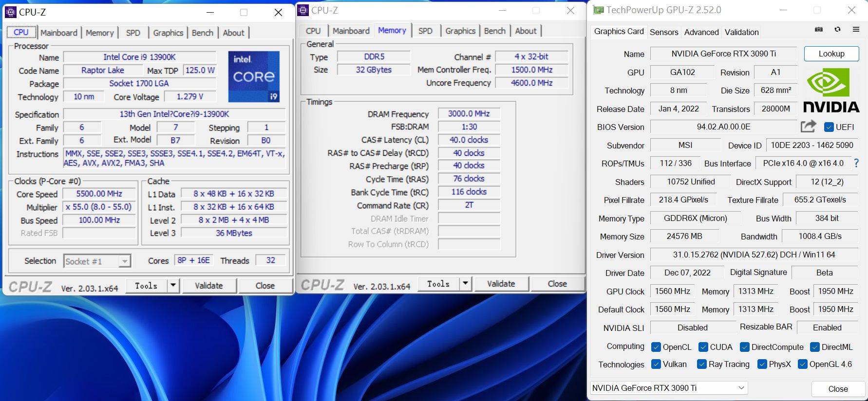Click the GPU-Z title bar icon

tap(598, 10)
